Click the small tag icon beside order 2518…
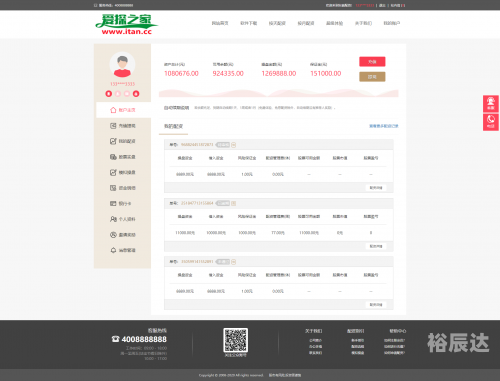 coord(234,203)
